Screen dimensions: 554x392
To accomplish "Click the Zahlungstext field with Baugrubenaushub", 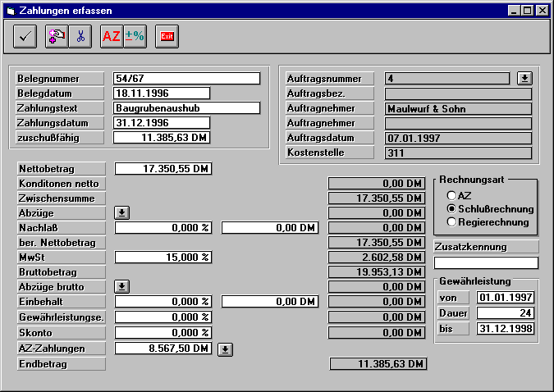I will point(186,108).
